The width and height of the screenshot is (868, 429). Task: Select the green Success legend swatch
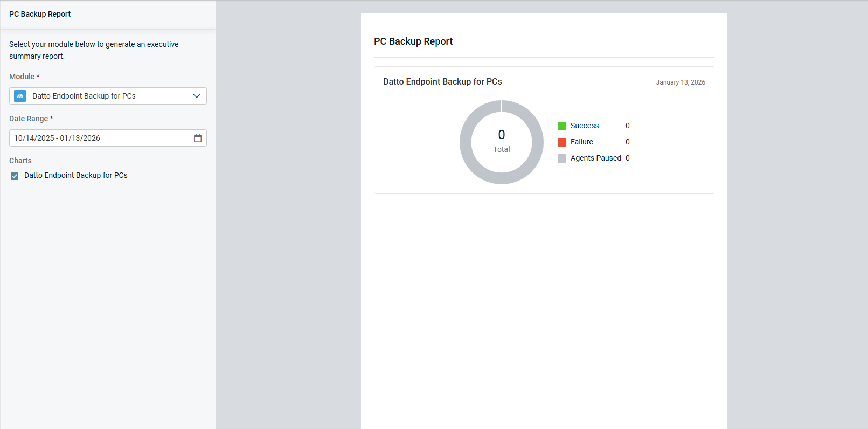562,126
